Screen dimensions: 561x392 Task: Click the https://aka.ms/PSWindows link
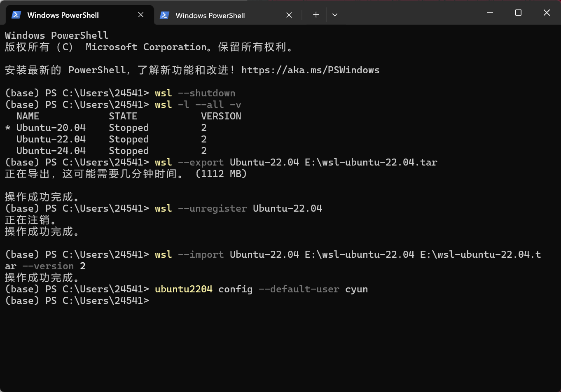[310, 70]
